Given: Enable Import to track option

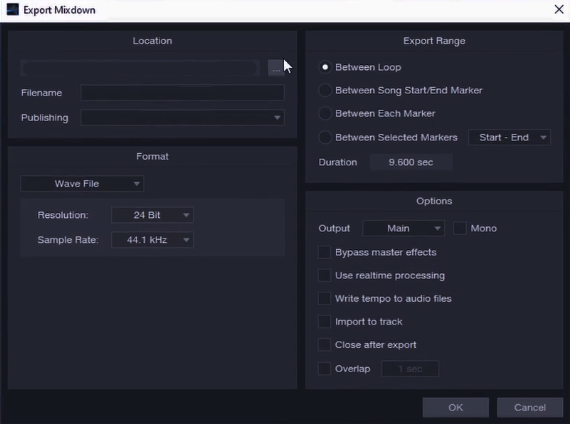Looking at the screenshot, I should click(x=324, y=322).
